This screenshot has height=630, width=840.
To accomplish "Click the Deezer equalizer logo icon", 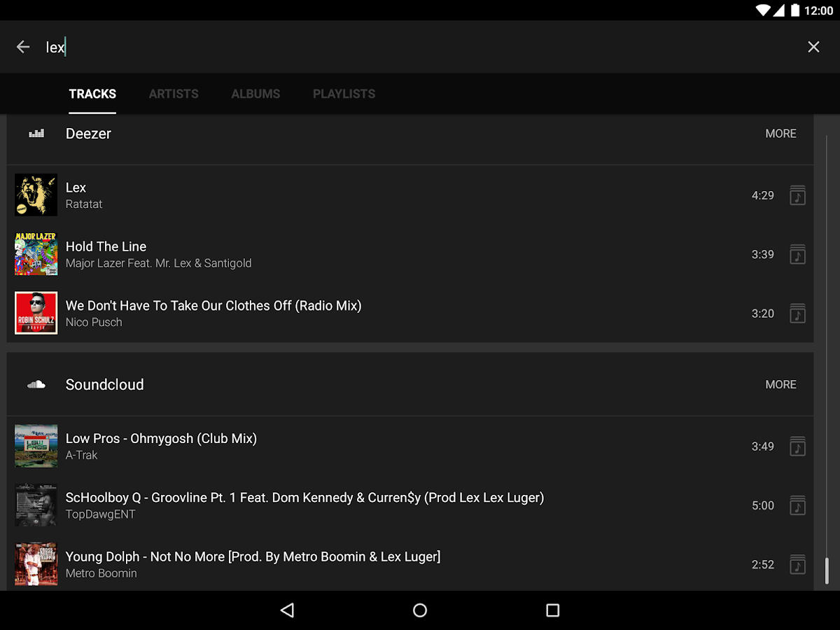I will (36, 133).
